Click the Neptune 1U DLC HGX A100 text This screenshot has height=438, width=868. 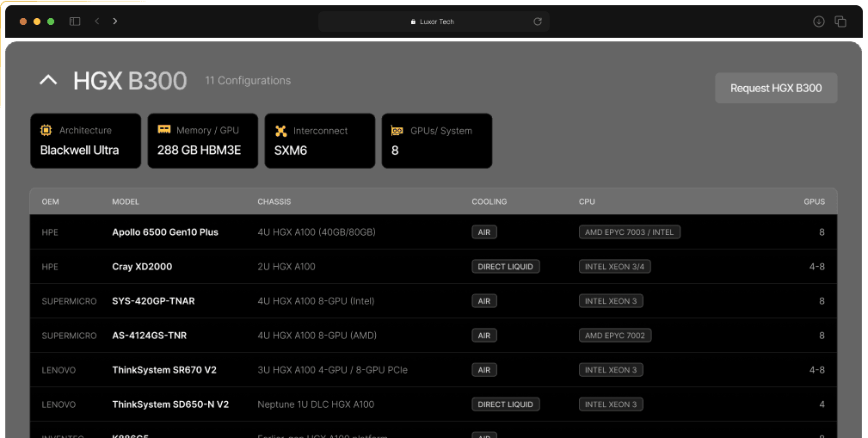click(x=316, y=404)
